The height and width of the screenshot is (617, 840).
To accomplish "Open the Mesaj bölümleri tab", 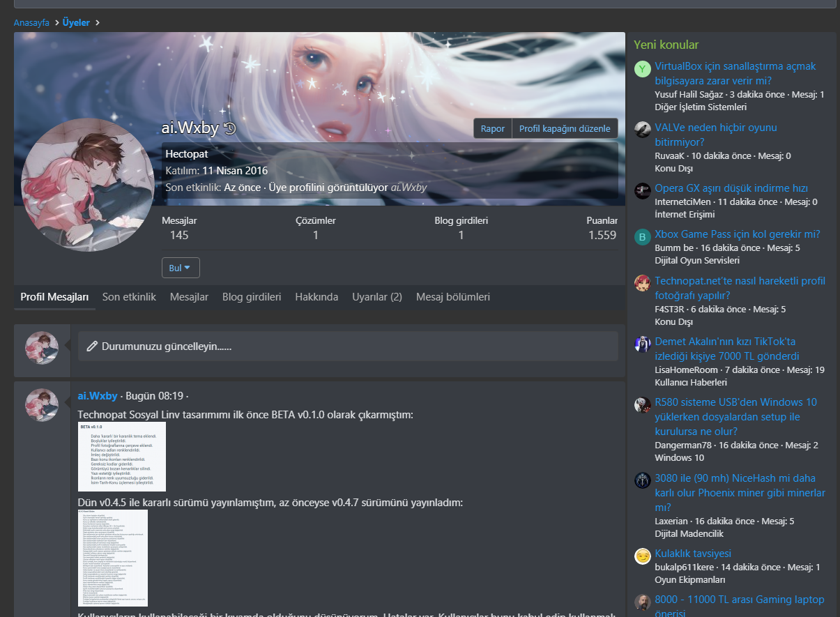I will (453, 297).
